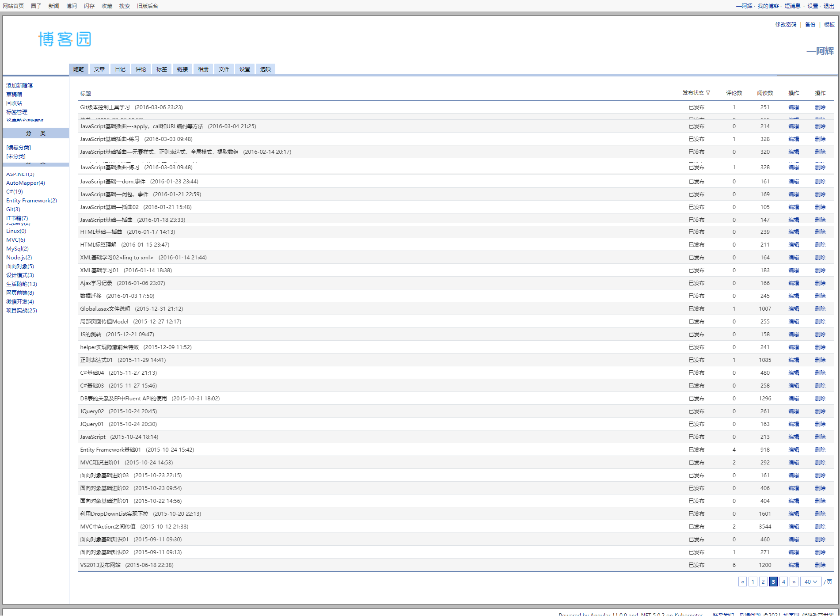Click 编辑 for Global.asax文件说明 row
The width and height of the screenshot is (840, 616).
point(794,308)
